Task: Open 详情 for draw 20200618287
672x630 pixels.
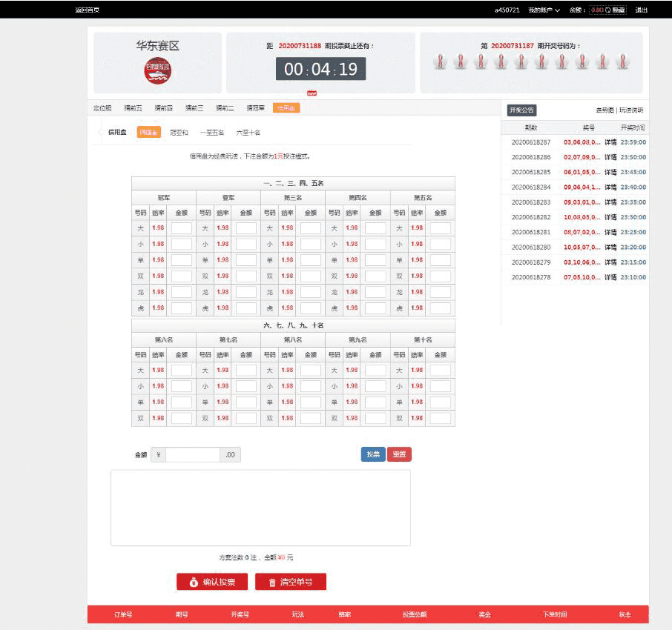Action: 610,142
